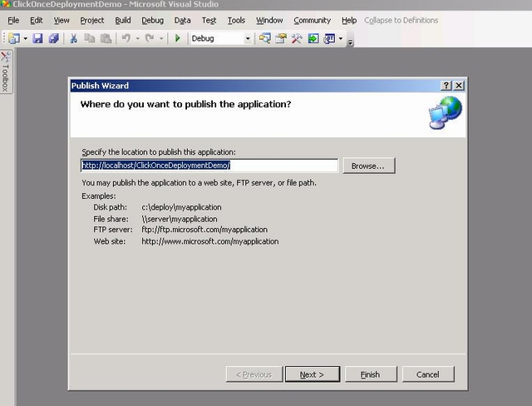Viewport: 532px width, 406px height.
Task: Click the ftp://ftp.microsoft.com/myapplication example text
Action: coord(204,230)
